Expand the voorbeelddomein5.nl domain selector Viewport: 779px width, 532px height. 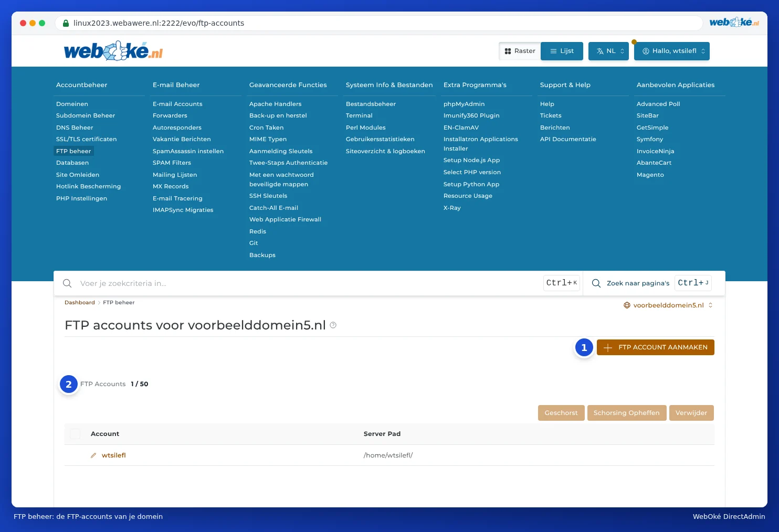click(x=668, y=305)
